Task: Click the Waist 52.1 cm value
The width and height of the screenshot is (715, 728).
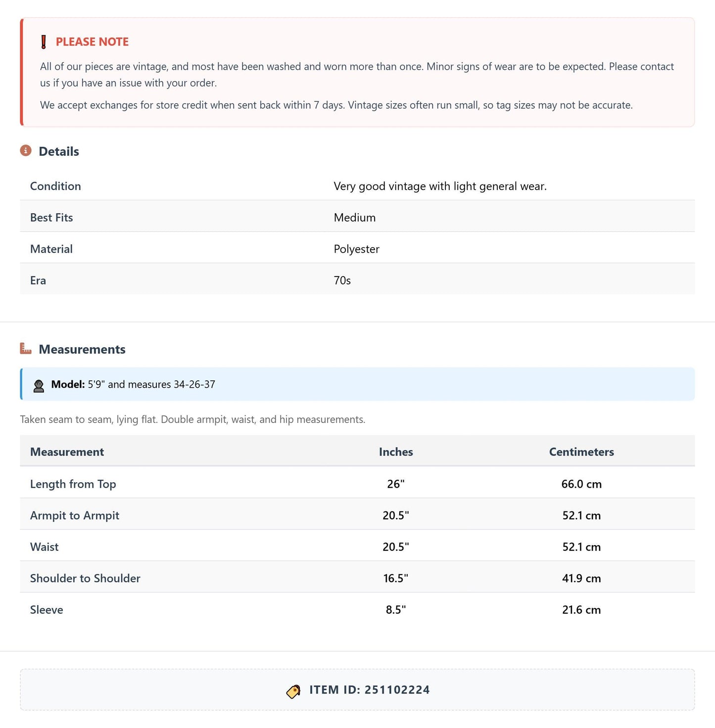Action: (581, 547)
